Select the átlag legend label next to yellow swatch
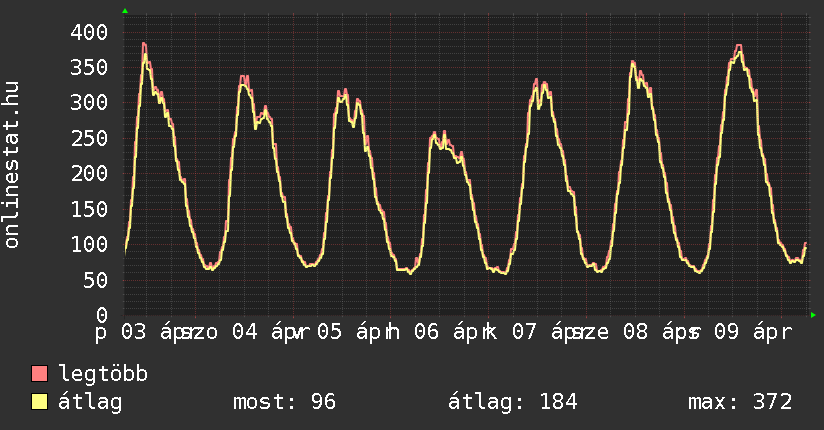 click(x=90, y=402)
